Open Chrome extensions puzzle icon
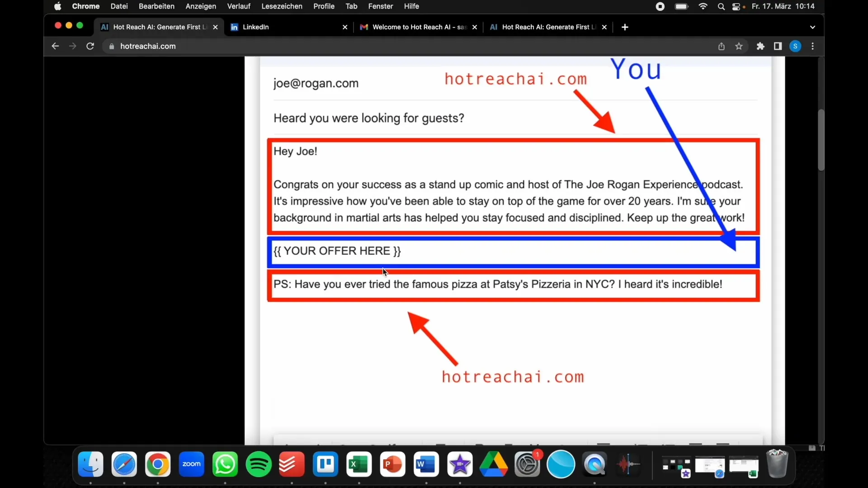Viewport: 868px width, 488px height. 760,46
